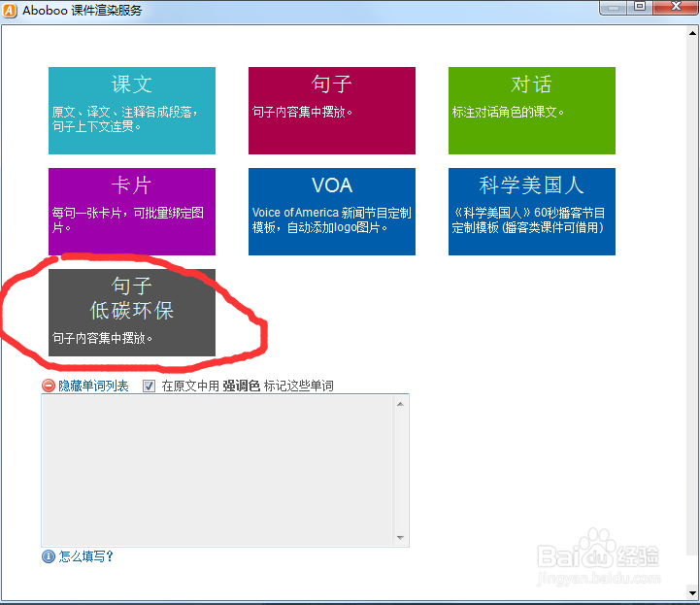Click the main window scrollbar up arrow
The height and width of the screenshot is (605, 700).
pyautogui.click(x=692, y=33)
